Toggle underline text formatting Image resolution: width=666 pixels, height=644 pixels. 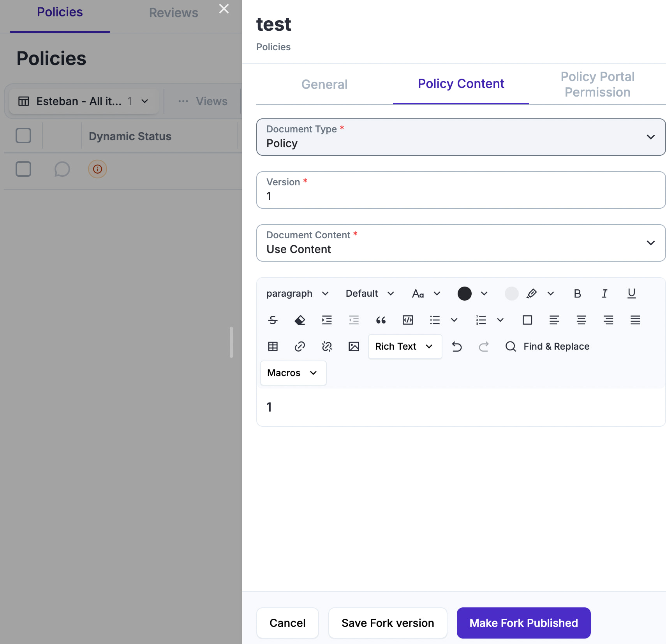point(631,294)
